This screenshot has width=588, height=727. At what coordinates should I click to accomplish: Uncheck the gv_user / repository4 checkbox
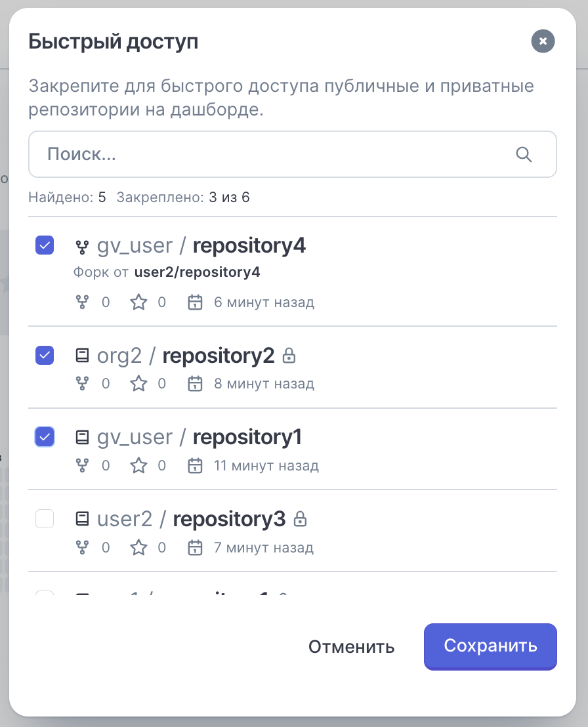(x=45, y=245)
